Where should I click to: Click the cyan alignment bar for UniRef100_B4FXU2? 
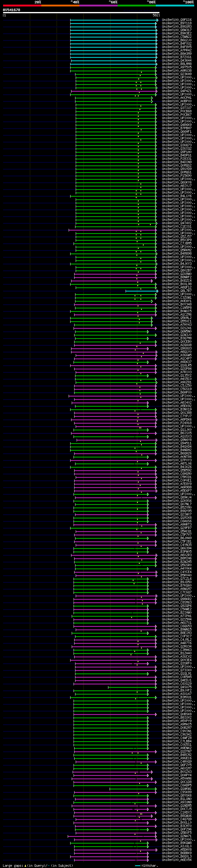coord(114,44)
